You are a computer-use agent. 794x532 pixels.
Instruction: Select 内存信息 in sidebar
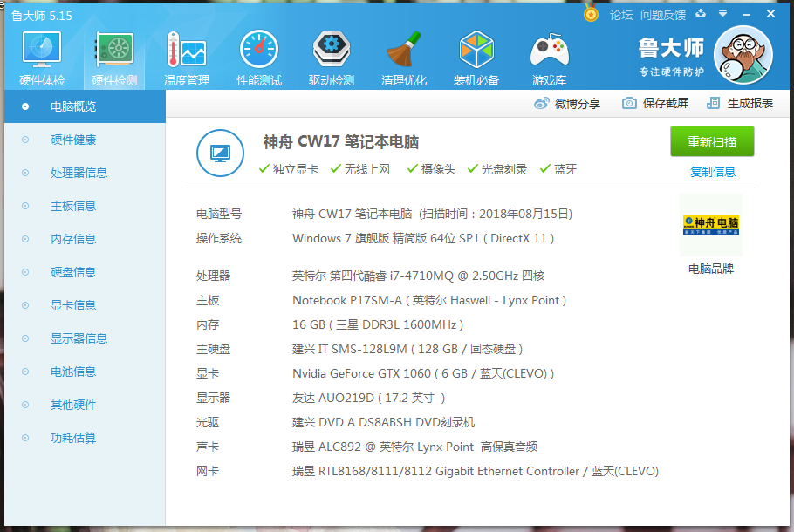pos(86,239)
